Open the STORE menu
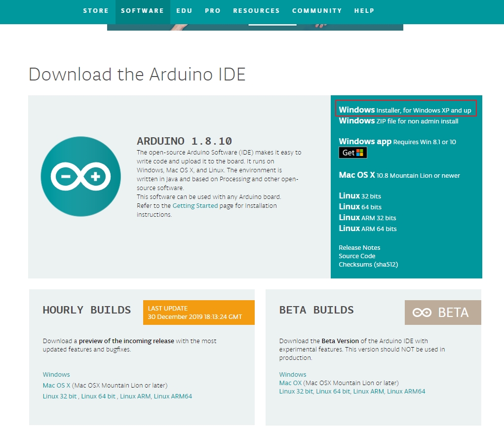 point(96,10)
